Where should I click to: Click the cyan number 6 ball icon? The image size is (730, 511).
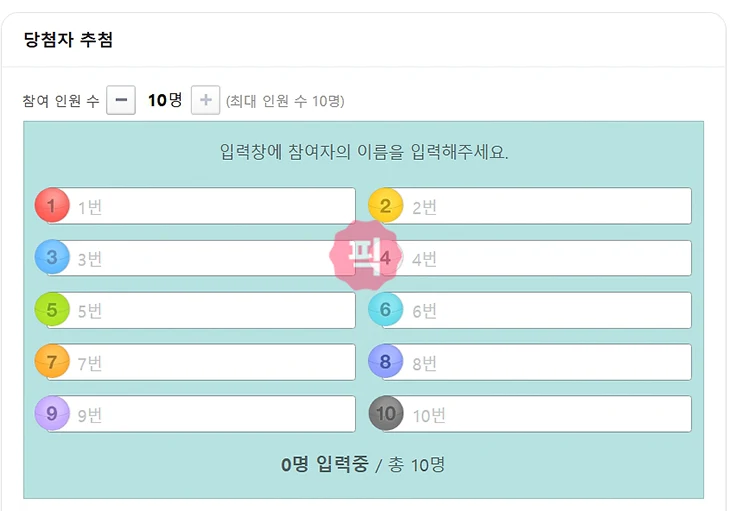[x=385, y=309]
